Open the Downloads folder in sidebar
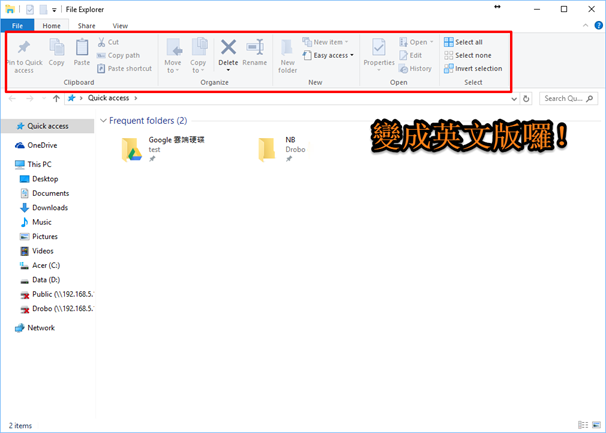606x433 pixels. (50, 207)
